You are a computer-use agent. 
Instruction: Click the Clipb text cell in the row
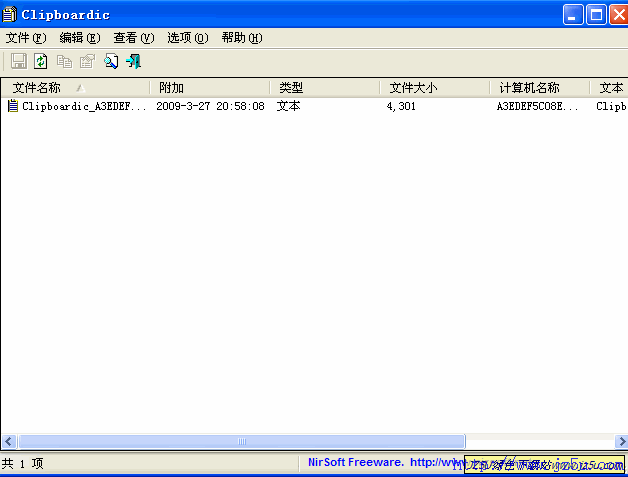coord(611,106)
